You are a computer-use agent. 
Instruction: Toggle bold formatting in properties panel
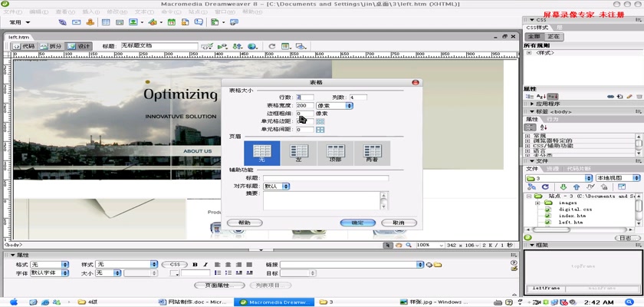point(195,264)
